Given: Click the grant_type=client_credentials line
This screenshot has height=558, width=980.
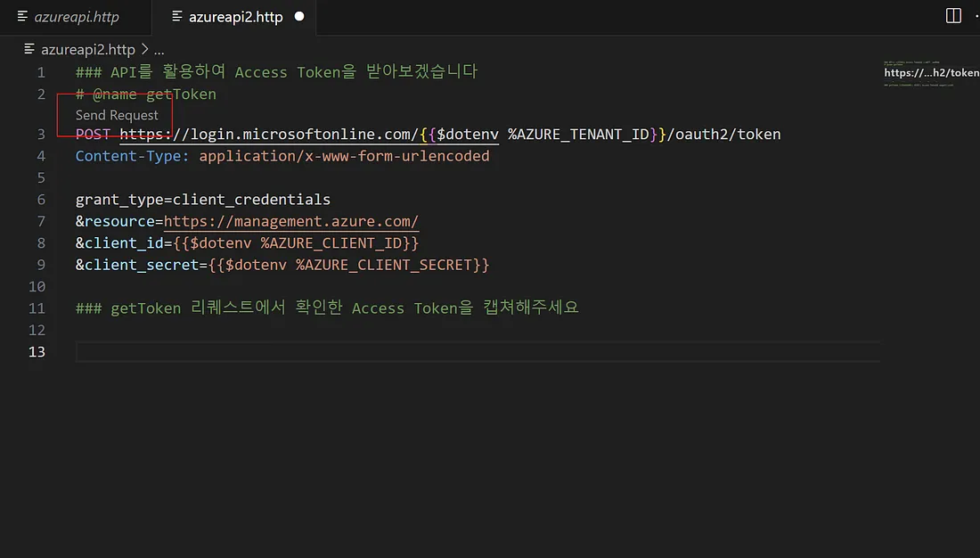Looking at the screenshot, I should coord(202,200).
